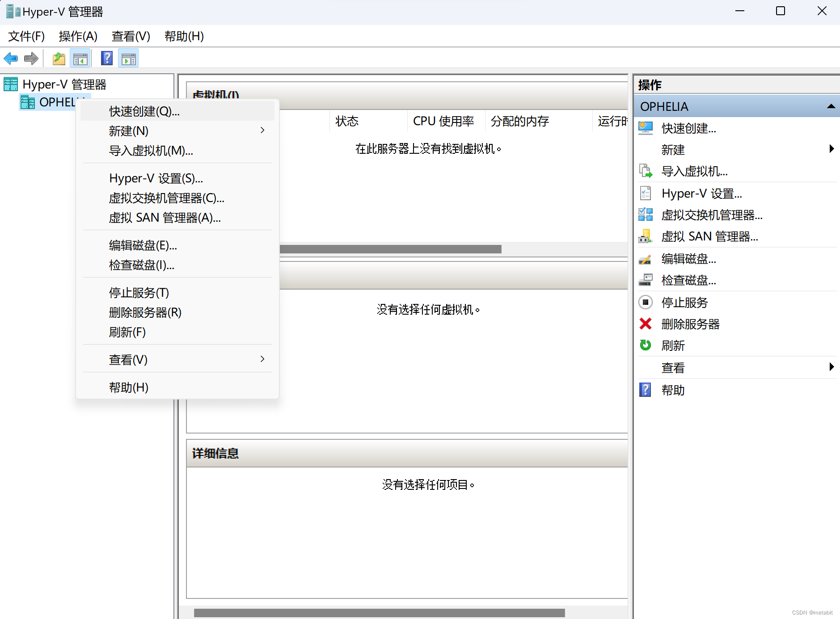Collapse the OPHELIA section in Actions pane

[831, 106]
